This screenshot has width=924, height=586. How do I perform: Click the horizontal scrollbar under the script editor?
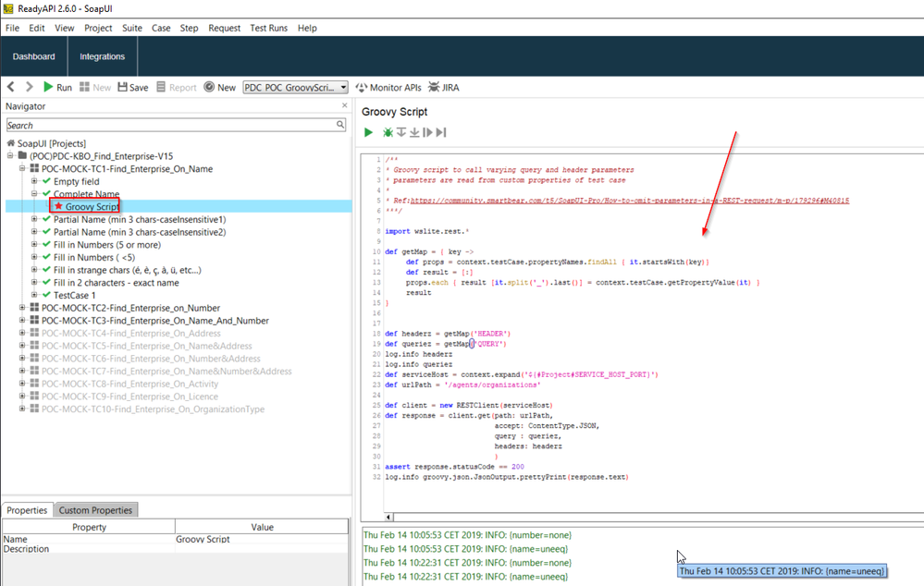coord(647,518)
